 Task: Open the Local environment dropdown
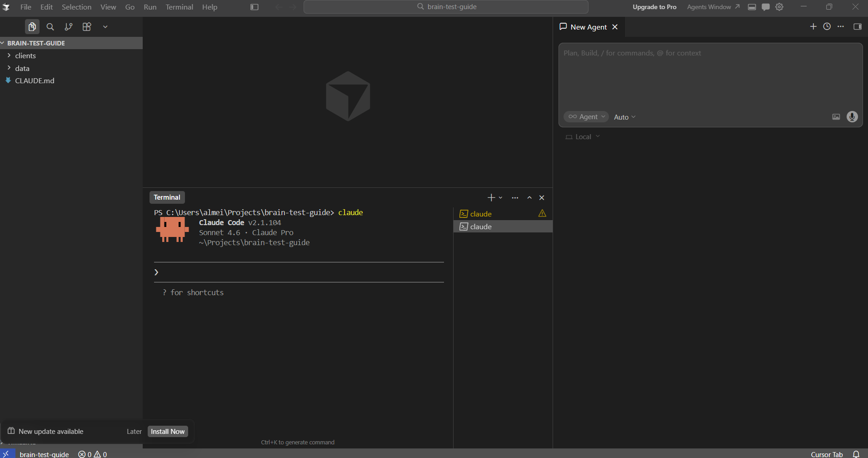pyautogui.click(x=583, y=137)
